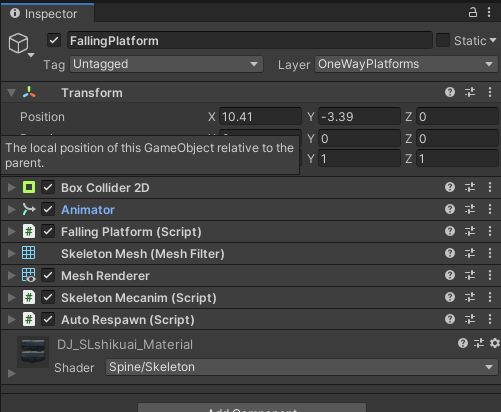Lock the Inspector with the padlock icon
Image resolution: width=501 pixels, height=412 pixels.
473,13
